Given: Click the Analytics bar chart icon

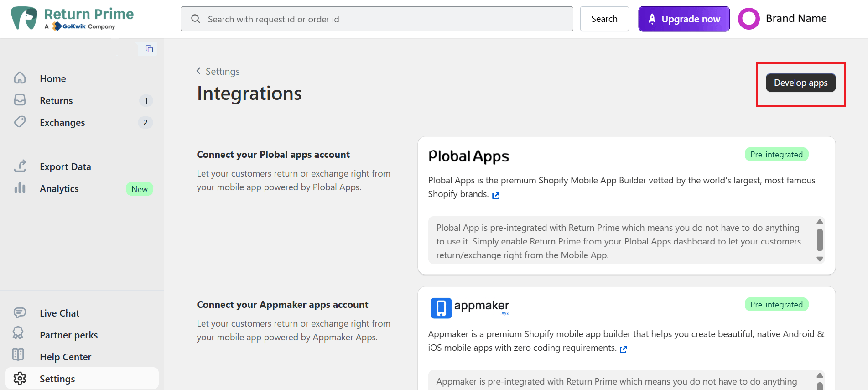Looking at the screenshot, I should coord(20,188).
